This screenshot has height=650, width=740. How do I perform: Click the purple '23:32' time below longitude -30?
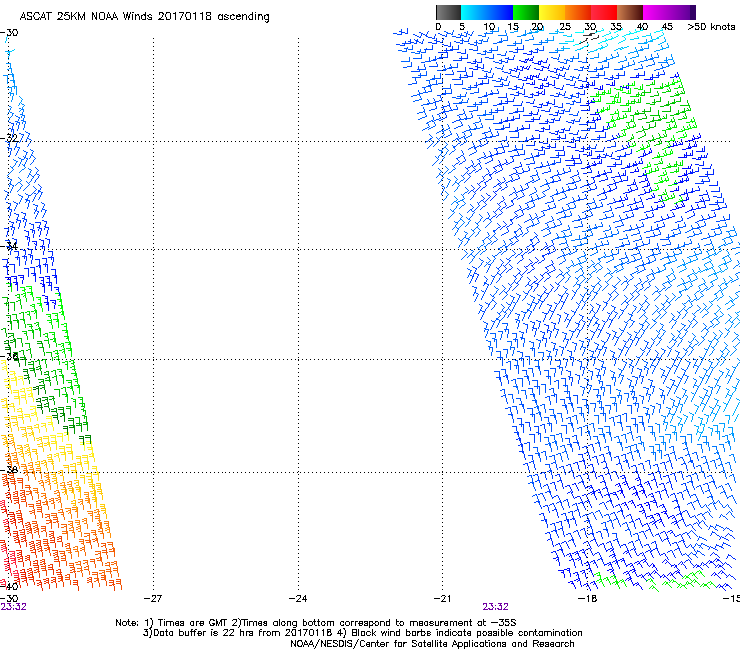click(13, 607)
